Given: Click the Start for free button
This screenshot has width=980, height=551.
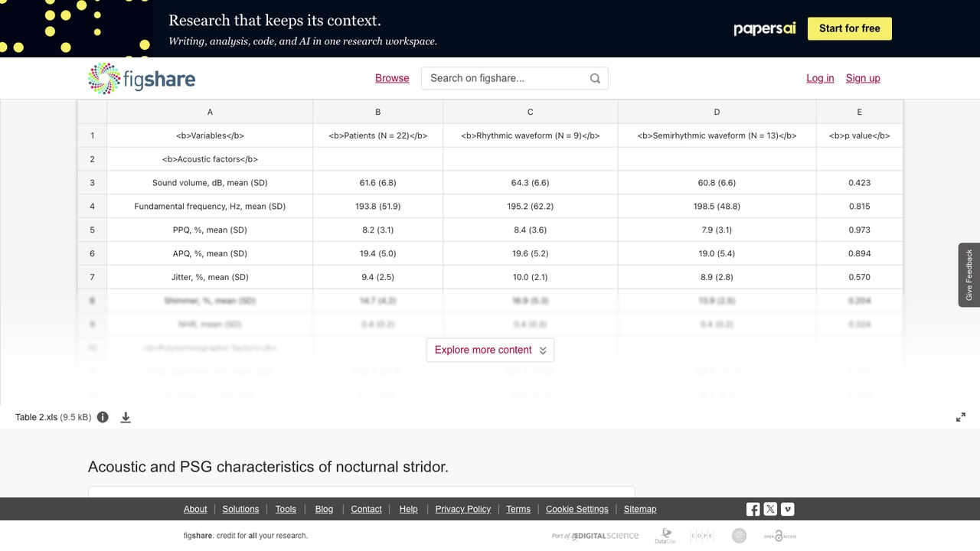Looking at the screenshot, I should point(850,28).
